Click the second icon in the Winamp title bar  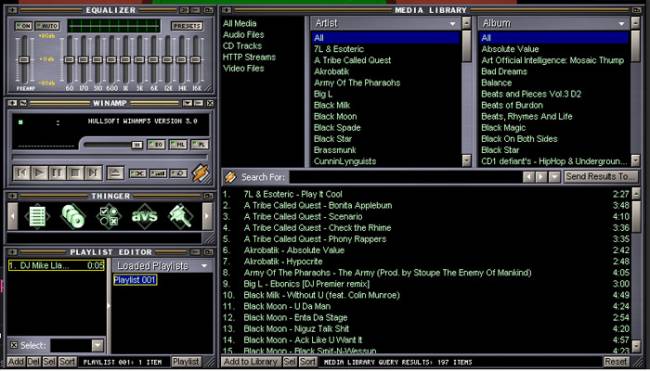pyautogui.click(x=23, y=103)
